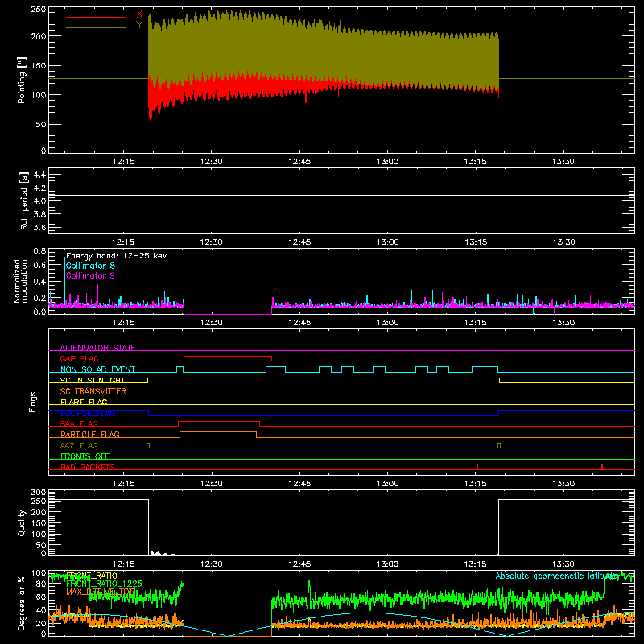Select the FLARE_FLAG label
Screen dimensions: 644x644
pyautogui.click(x=84, y=402)
